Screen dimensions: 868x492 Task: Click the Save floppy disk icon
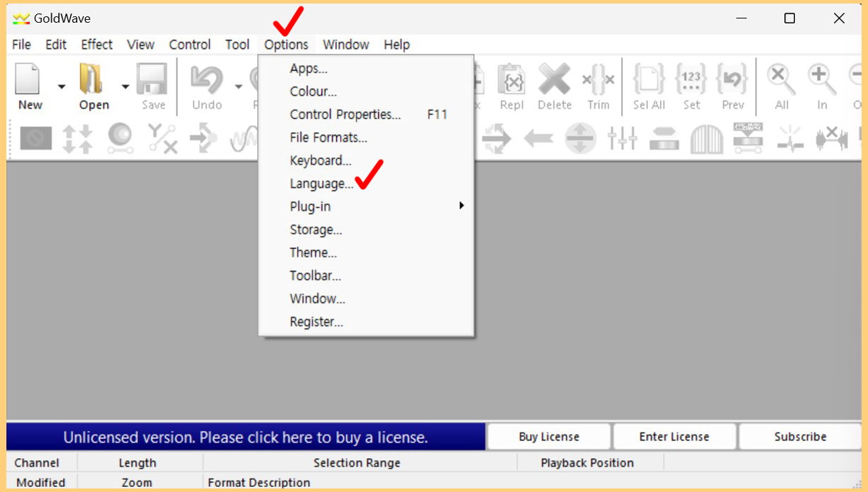click(x=152, y=79)
